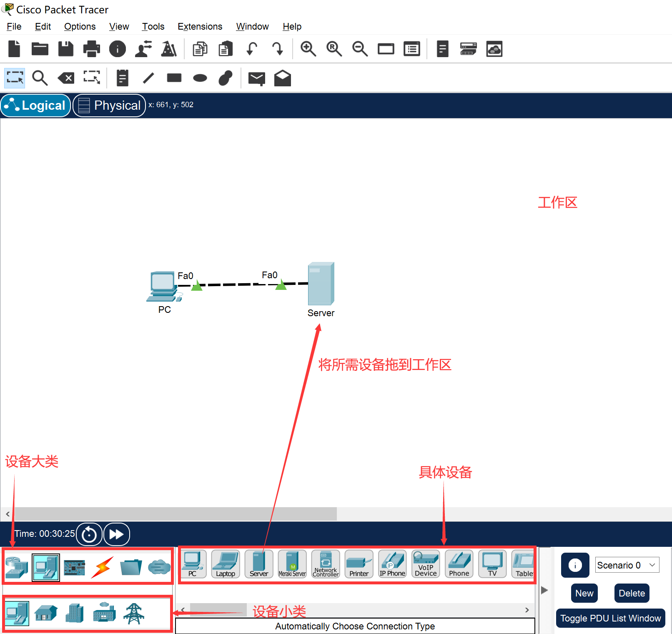Click the New scenario button
The height and width of the screenshot is (634, 672).
coord(584,593)
